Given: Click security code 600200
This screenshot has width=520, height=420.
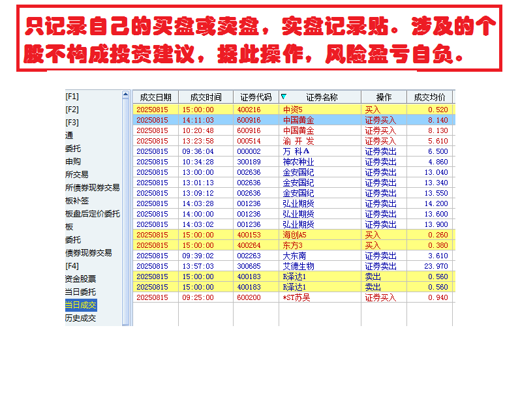Looking at the screenshot, I should pyautogui.click(x=249, y=297).
